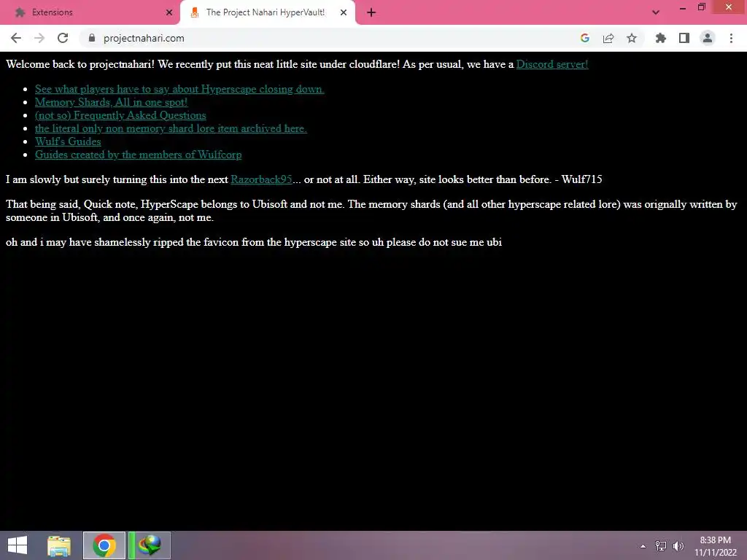Open Chrome's three-dot menu

[731, 38]
